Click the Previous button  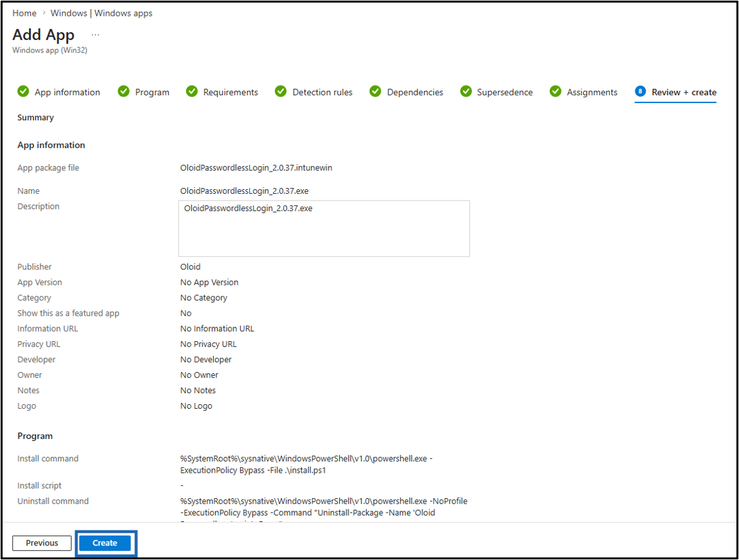[x=42, y=543]
